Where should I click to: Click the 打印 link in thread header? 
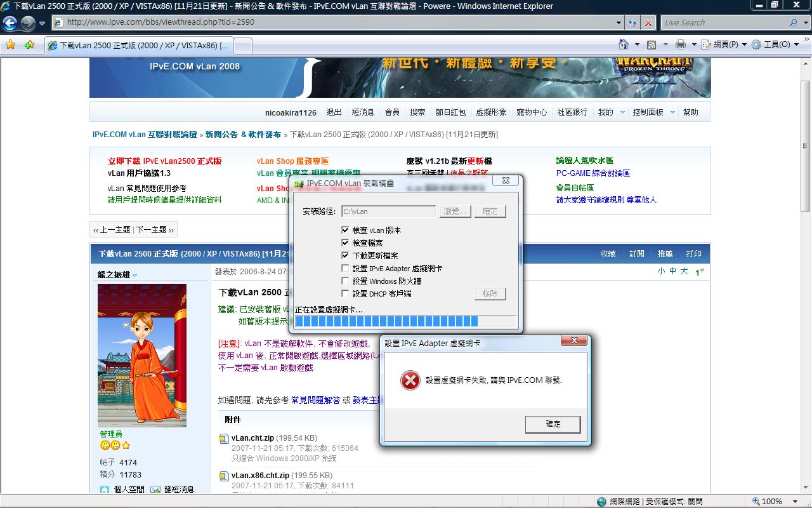[x=693, y=254]
